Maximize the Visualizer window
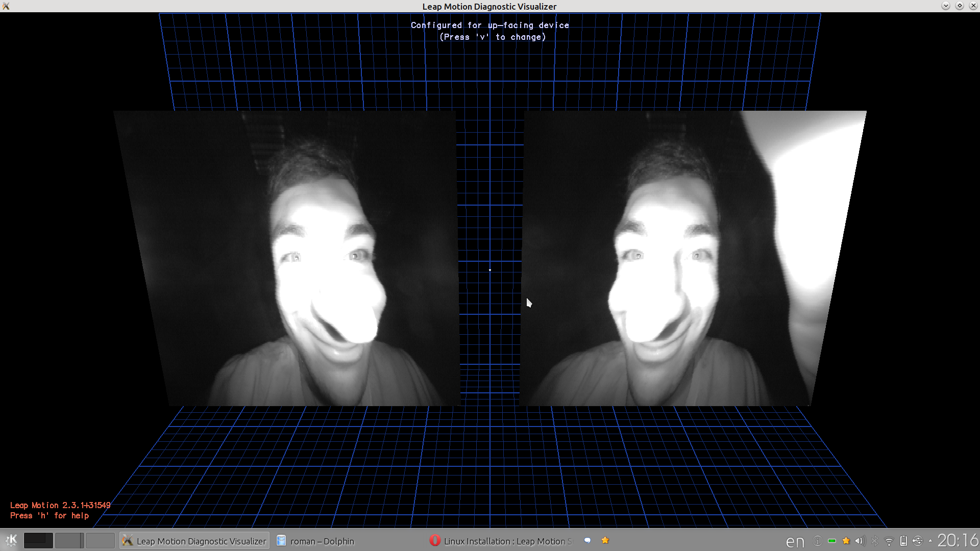 [960, 6]
